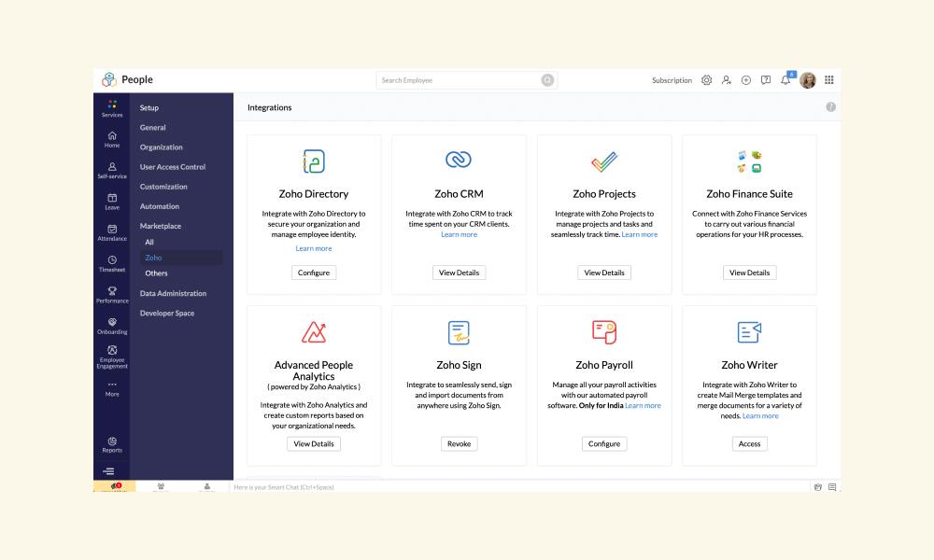
Task: Click the Zoho Writer logo icon
Action: click(749, 332)
